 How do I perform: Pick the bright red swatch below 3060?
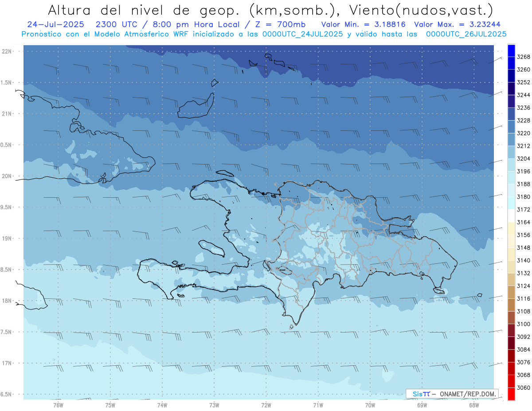pos(511,394)
